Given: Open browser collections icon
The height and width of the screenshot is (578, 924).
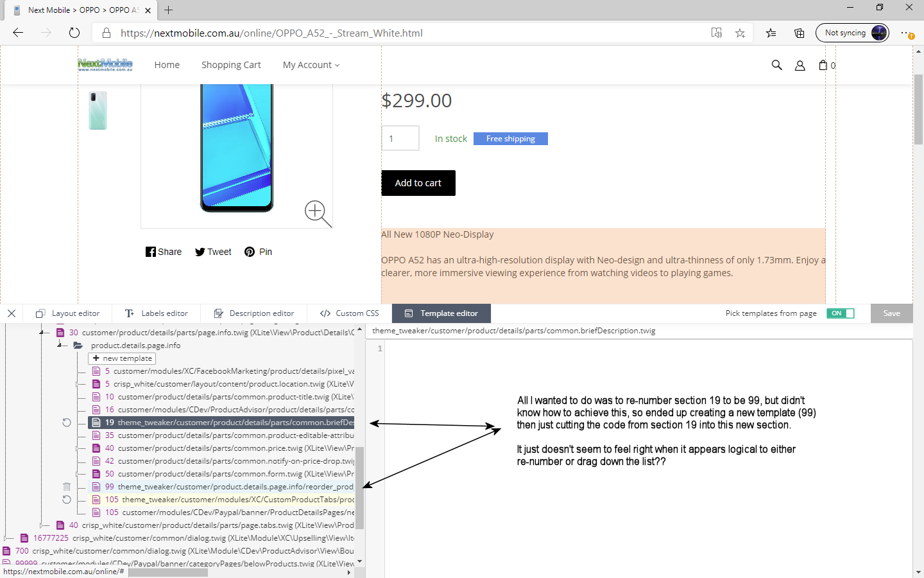Looking at the screenshot, I should pos(799,33).
